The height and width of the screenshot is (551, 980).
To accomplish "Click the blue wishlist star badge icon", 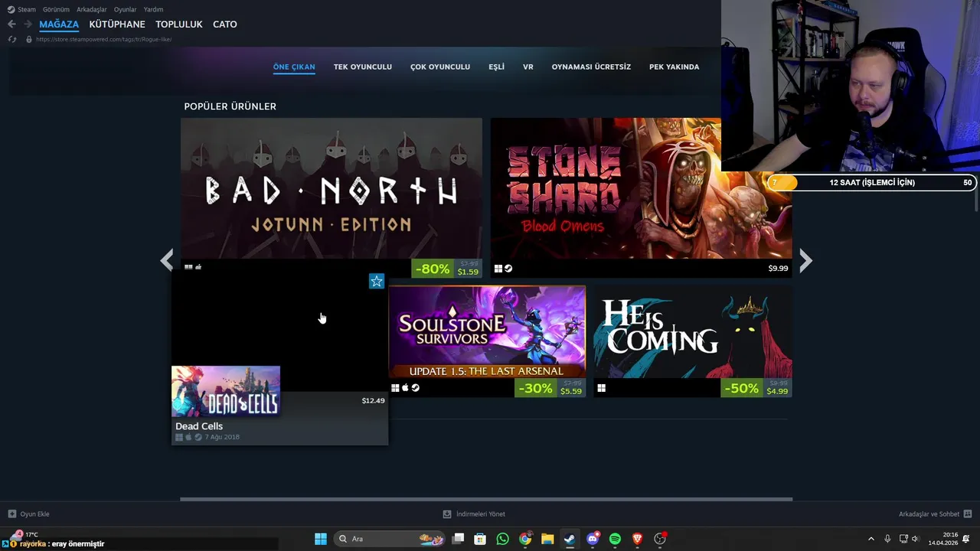I will click(x=377, y=282).
